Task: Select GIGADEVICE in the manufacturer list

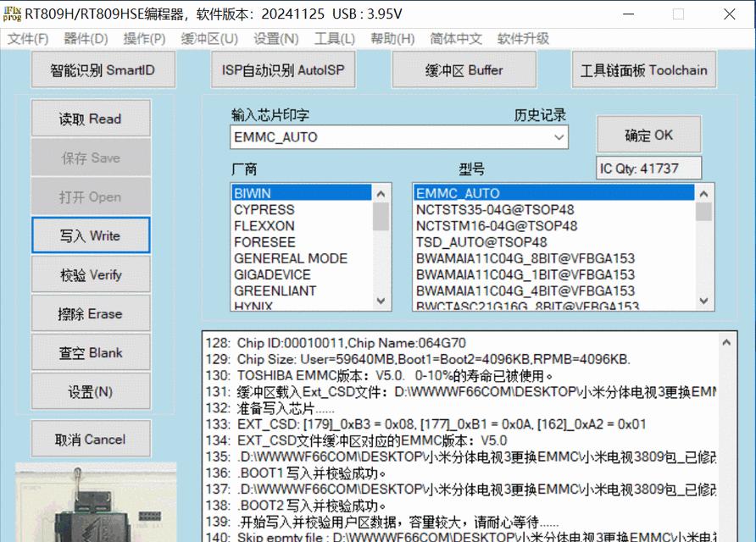Action: tap(302, 274)
